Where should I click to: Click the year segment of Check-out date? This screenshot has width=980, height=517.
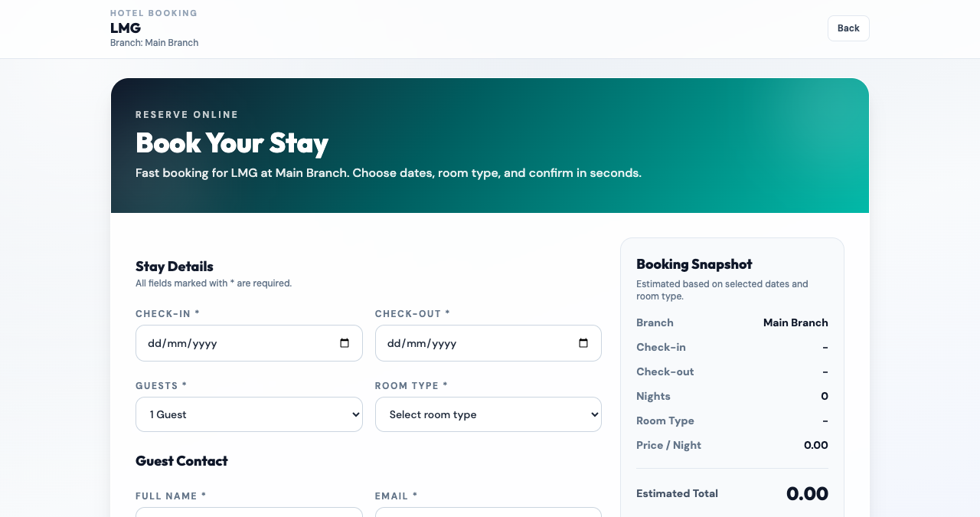click(x=444, y=344)
